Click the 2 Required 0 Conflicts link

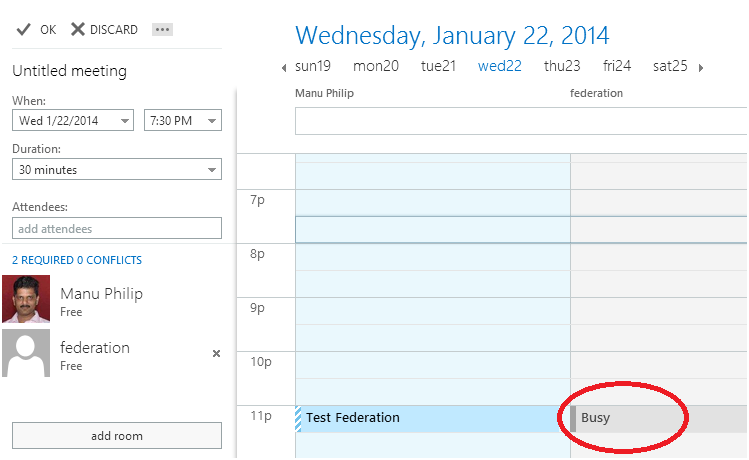(x=77, y=260)
